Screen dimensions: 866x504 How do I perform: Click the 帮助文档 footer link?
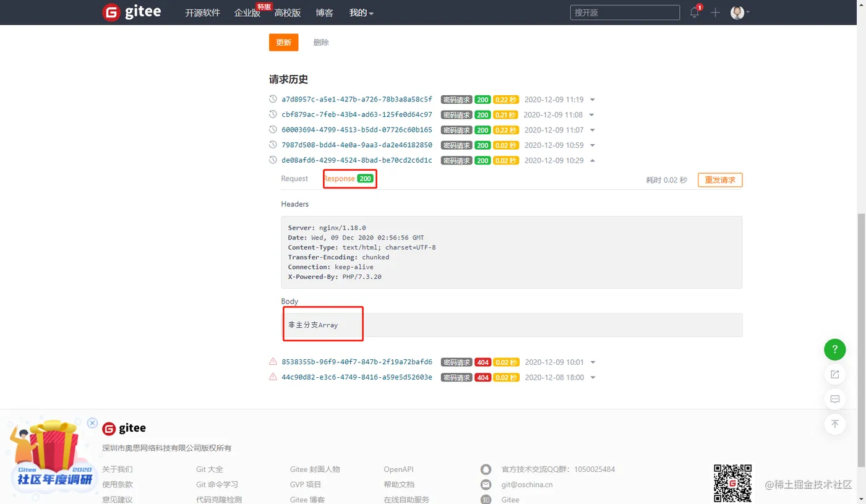click(x=399, y=485)
